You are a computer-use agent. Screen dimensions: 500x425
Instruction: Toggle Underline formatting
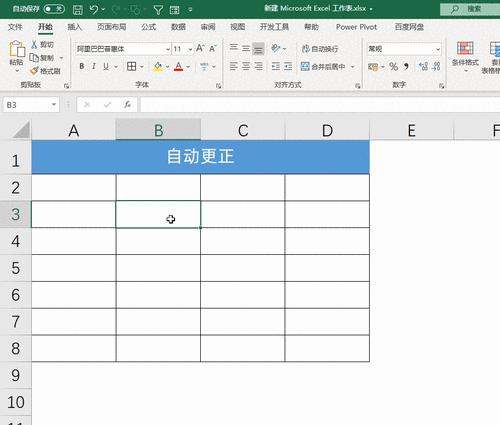click(x=106, y=66)
